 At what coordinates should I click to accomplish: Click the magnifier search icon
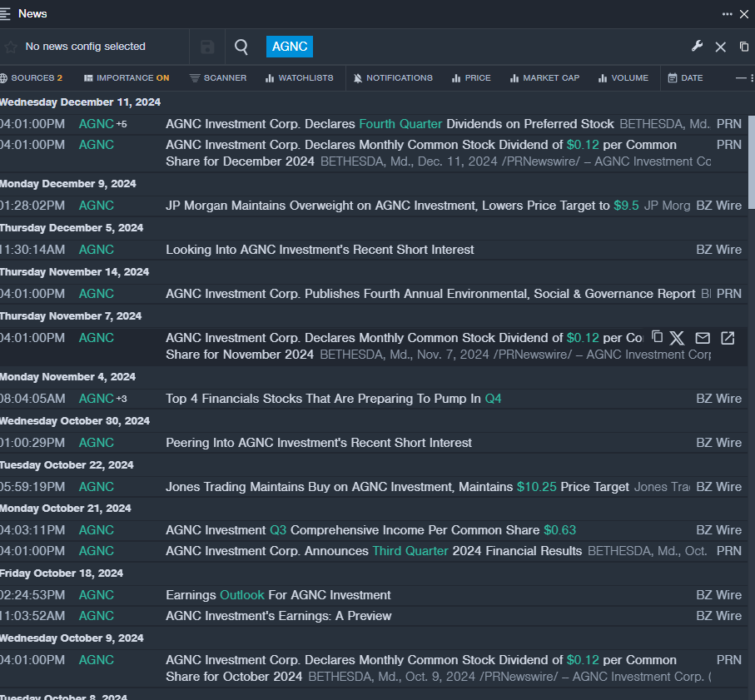(241, 47)
